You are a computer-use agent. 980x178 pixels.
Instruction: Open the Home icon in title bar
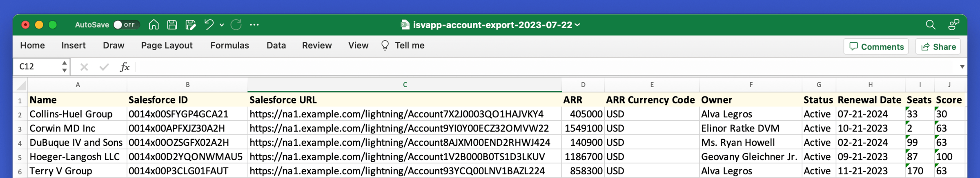tap(154, 25)
